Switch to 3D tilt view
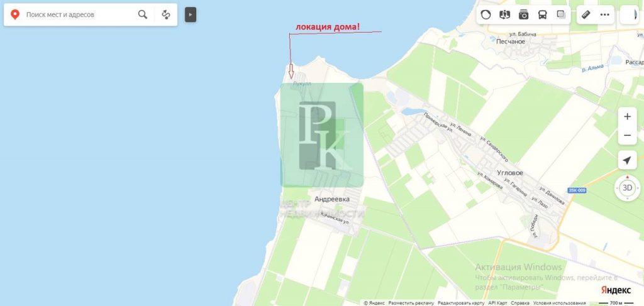 coord(627,189)
